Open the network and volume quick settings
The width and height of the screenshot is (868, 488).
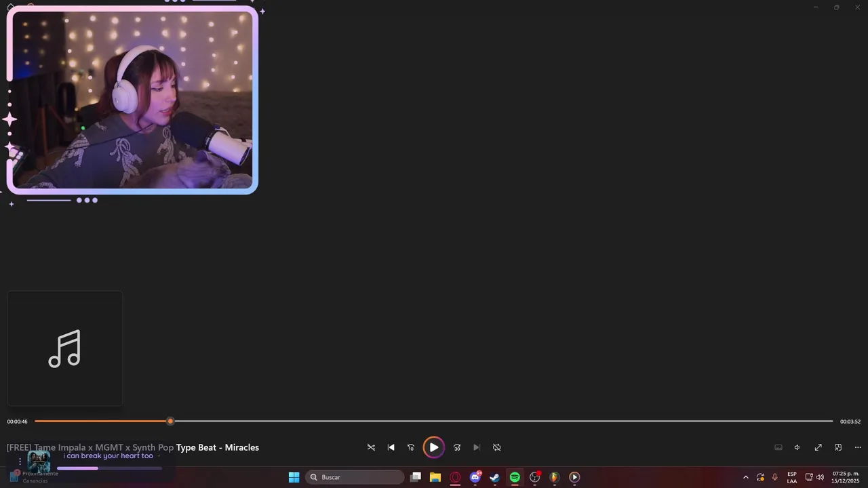(814, 477)
